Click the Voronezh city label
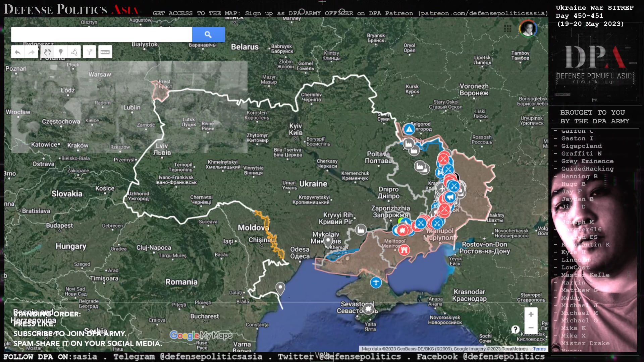 coord(474,89)
